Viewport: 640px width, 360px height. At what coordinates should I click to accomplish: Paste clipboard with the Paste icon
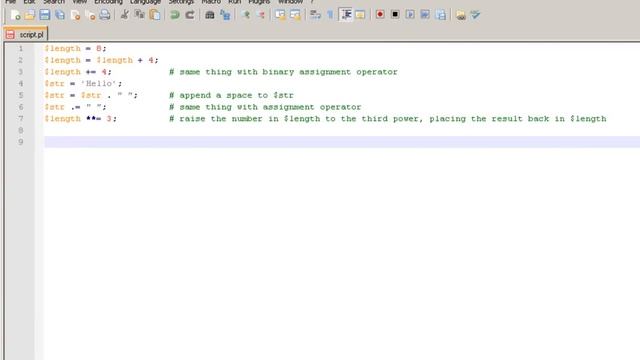[x=155, y=15]
